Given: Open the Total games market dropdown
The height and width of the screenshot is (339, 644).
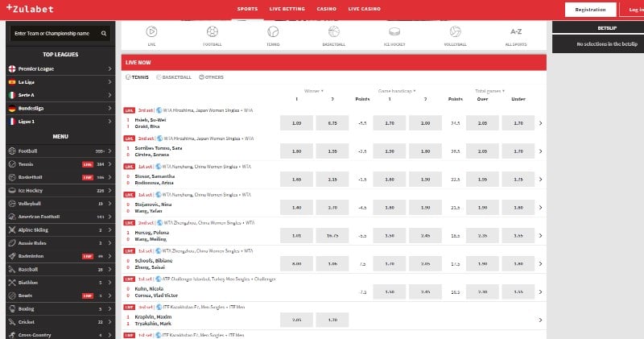Looking at the screenshot, I should click(489, 91).
